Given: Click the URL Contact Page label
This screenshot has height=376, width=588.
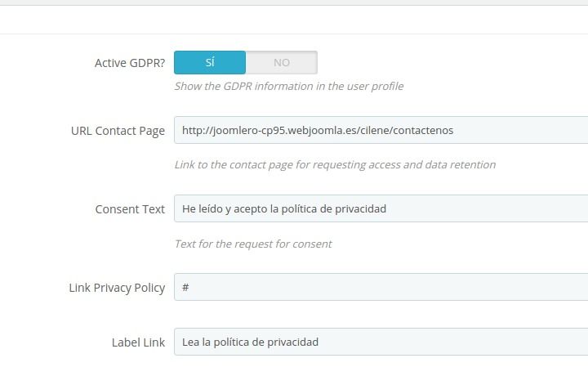Looking at the screenshot, I should click(118, 131).
